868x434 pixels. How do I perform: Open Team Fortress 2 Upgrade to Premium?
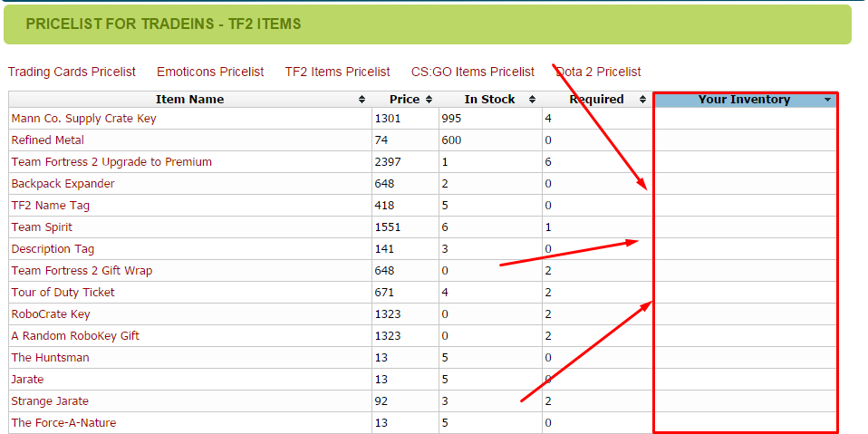click(x=111, y=162)
